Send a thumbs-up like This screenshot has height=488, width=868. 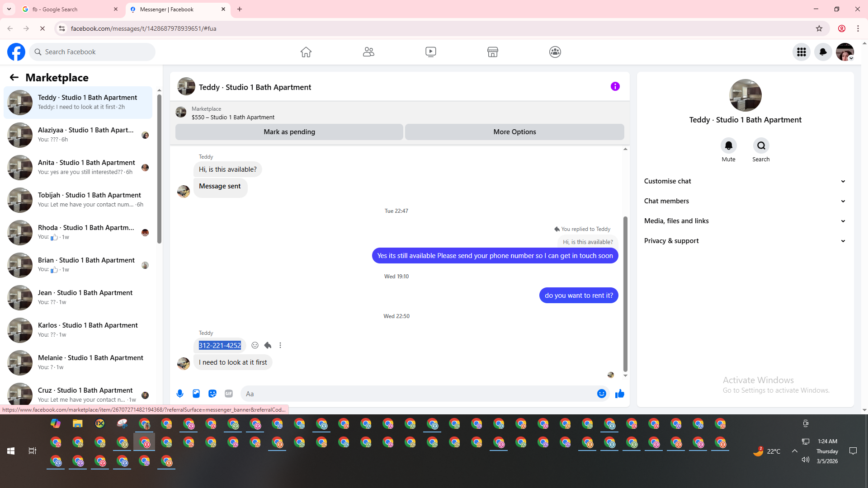click(620, 394)
